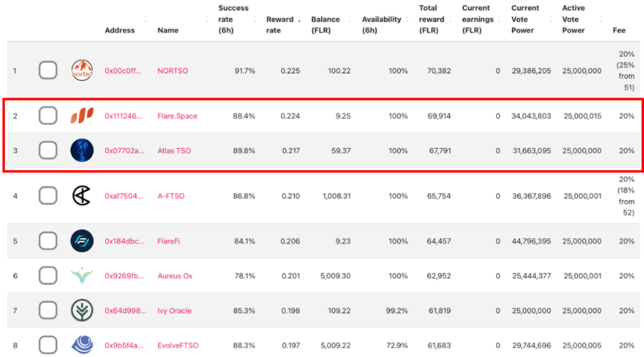
Task: Open address link 0x9b5f4a...
Action: 124,346
